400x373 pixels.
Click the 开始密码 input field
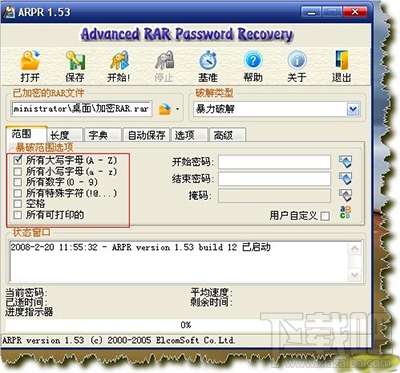(x=274, y=162)
